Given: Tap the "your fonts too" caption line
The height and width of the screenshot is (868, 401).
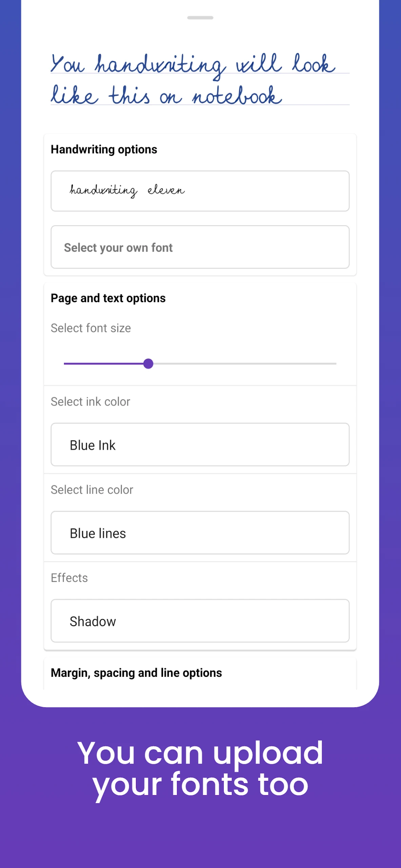Looking at the screenshot, I should (200, 785).
